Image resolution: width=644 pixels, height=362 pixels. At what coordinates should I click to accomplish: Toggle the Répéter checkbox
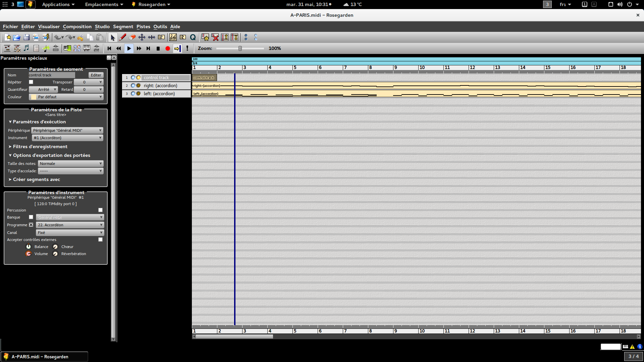[31, 82]
